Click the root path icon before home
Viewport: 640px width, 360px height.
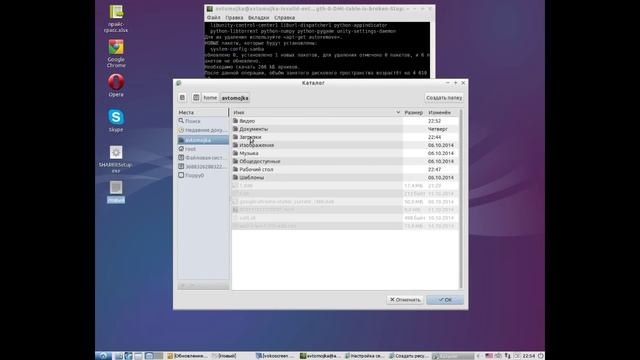pyautogui.click(x=196, y=98)
